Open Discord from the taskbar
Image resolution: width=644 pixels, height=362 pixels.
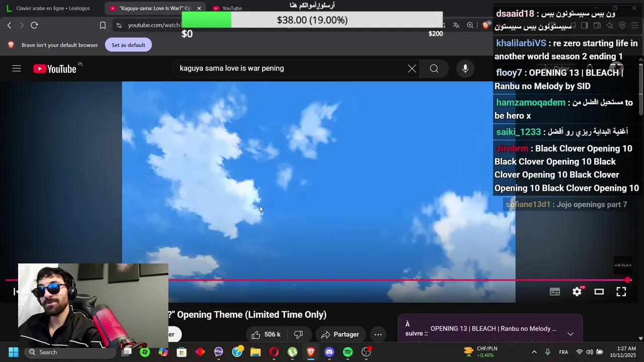click(x=329, y=352)
